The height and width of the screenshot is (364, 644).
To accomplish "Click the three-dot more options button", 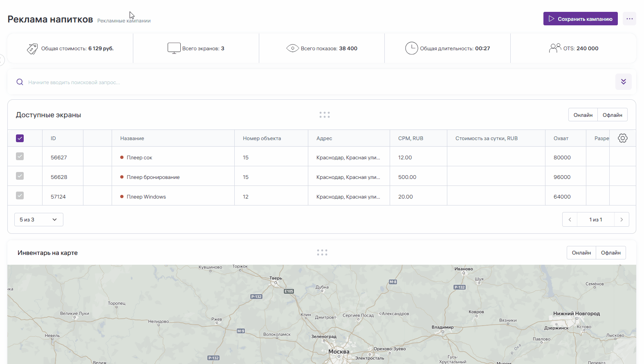I will pyautogui.click(x=629, y=19).
